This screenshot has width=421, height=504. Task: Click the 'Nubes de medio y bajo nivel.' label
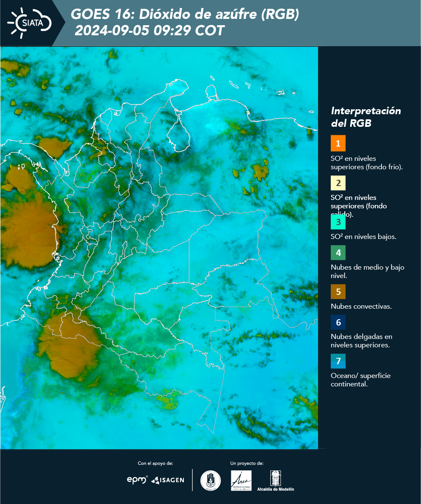point(368,271)
